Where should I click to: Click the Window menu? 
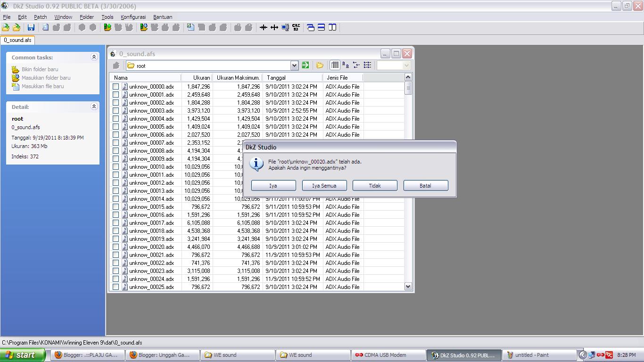click(x=63, y=17)
